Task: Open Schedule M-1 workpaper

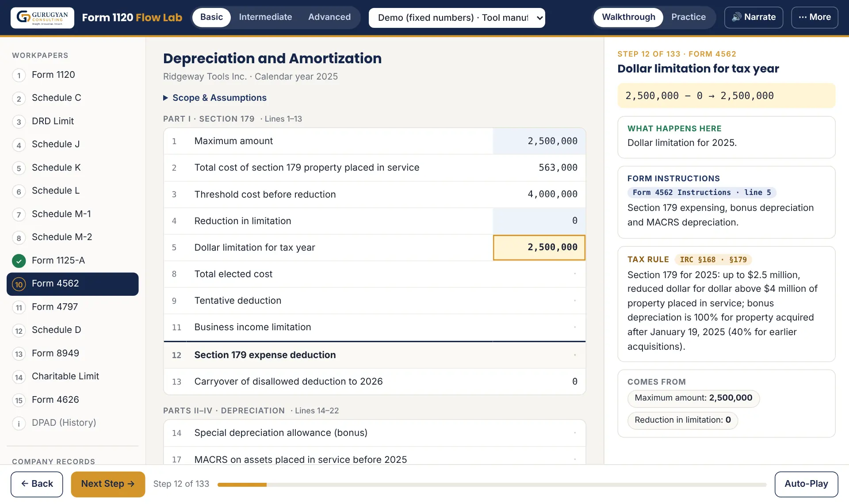Action: [x=73, y=214]
